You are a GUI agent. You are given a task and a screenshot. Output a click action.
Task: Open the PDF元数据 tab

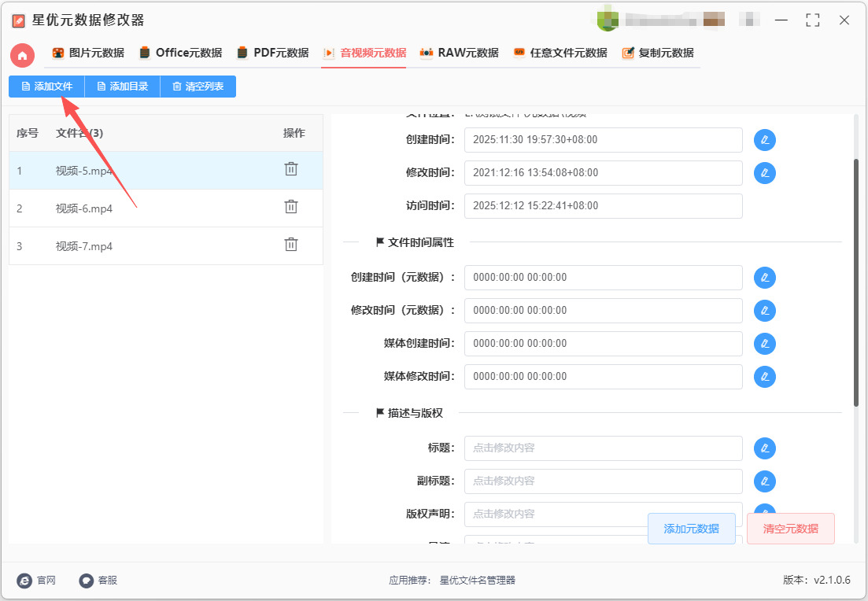pos(273,53)
